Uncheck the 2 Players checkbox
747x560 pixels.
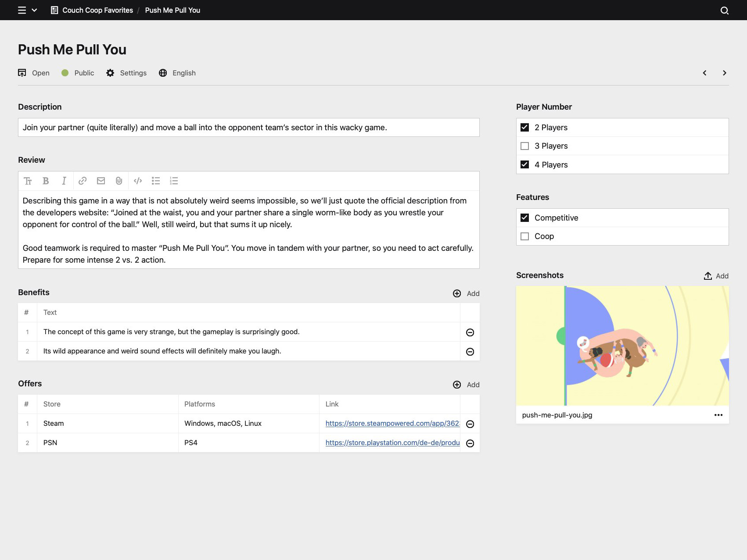(525, 127)
